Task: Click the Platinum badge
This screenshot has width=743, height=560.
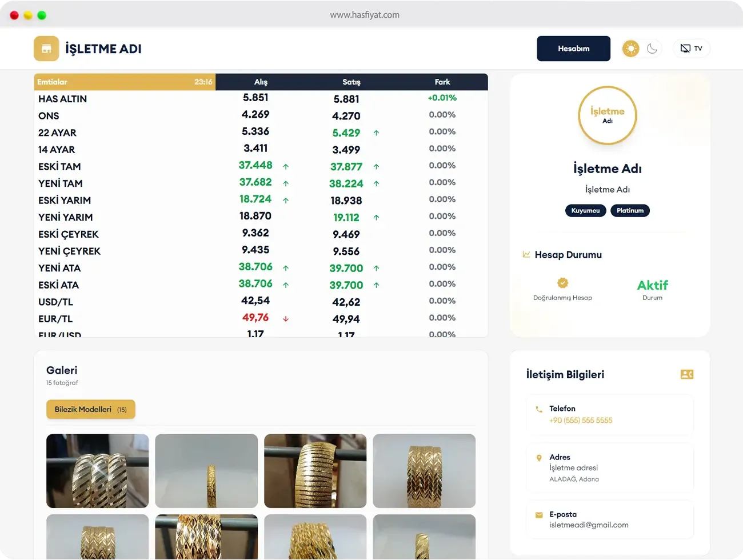Action: [630, 210]
